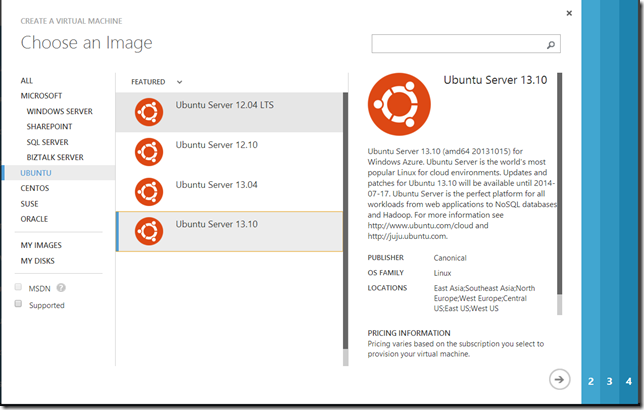The image size is (644, 410).
Task: Select the WINDOWS SERVER category
Action: [60, 111]
